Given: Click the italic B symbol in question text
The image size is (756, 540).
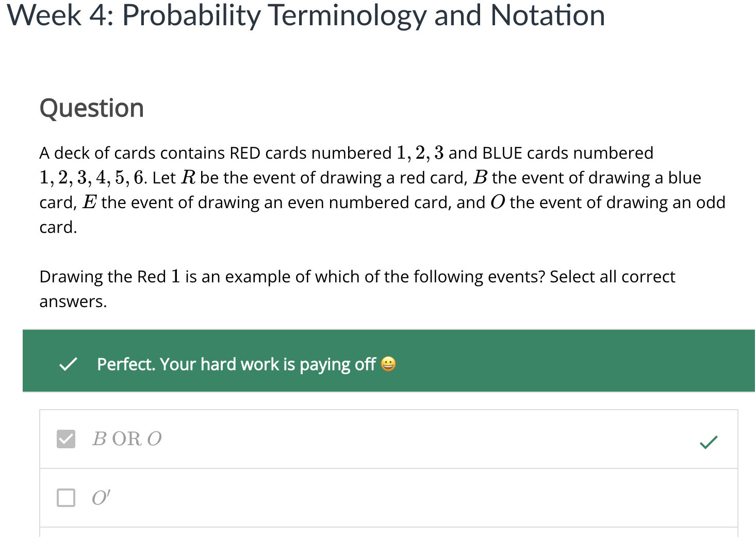Looking at the screenshot, I should pyautogui.click(x=480, y=178).
